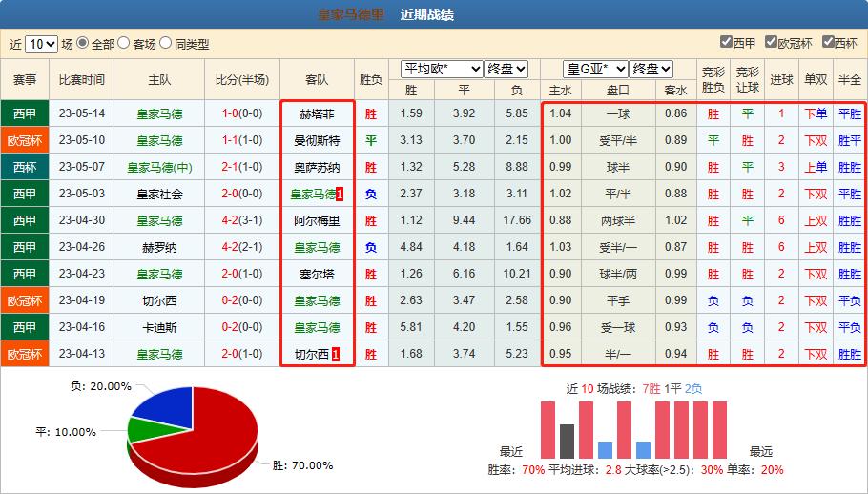Open the match count dropdown showing 10

point(42,44)
